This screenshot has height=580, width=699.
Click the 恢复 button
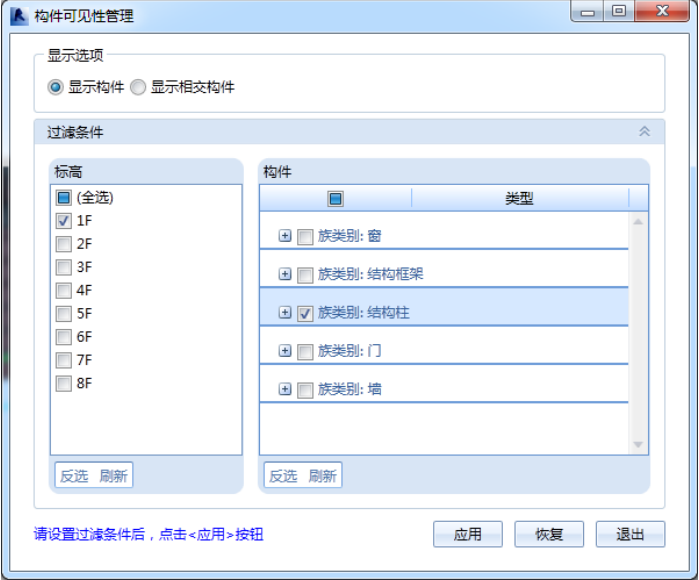pos(549,534)
